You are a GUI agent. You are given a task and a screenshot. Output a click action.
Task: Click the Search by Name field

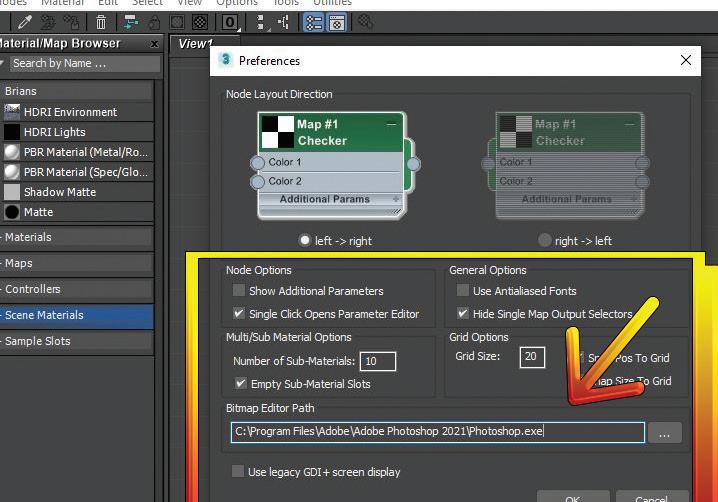click(x=86, y=63)
